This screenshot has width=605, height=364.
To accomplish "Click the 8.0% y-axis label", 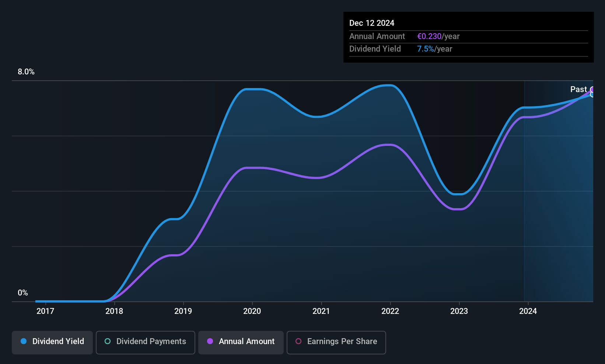I will click(26, 72).
